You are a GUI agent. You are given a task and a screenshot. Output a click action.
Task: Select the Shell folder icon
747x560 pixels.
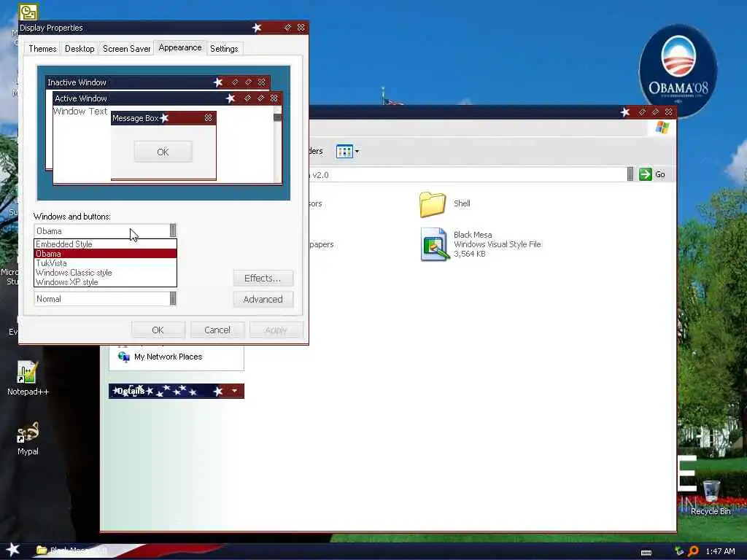click(432, 204)
